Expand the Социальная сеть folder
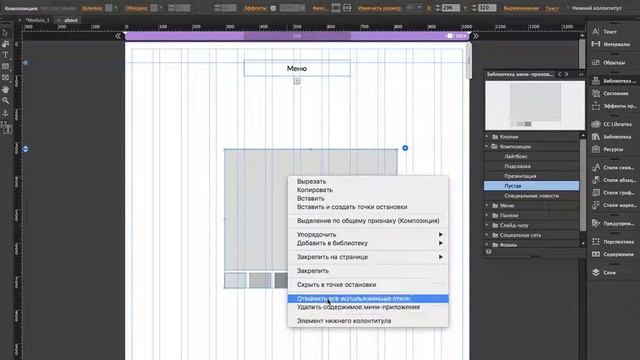The width and height of the screenshot is (640, 360). point(487,235)
